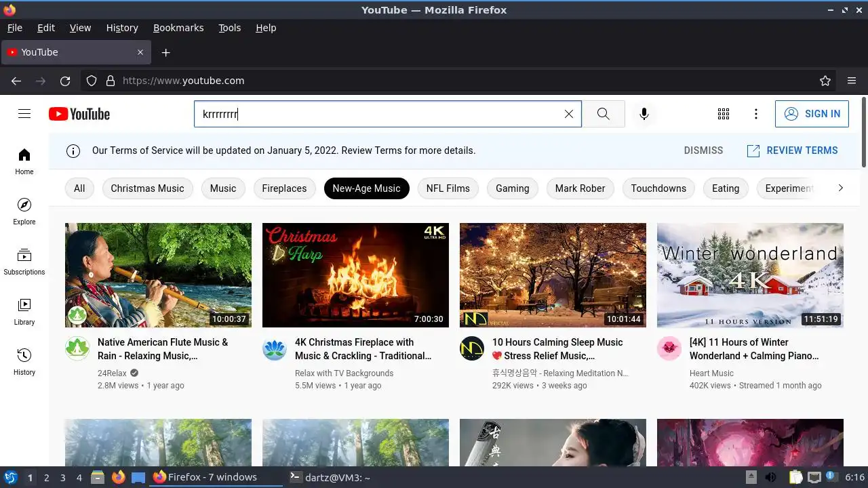The height and width of the screenshot is (488, 868).
Task: Open the File menu
Action: pos(15,28)
